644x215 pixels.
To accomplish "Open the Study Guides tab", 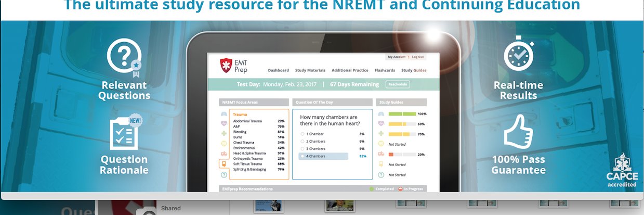I will tap(414, 70).
